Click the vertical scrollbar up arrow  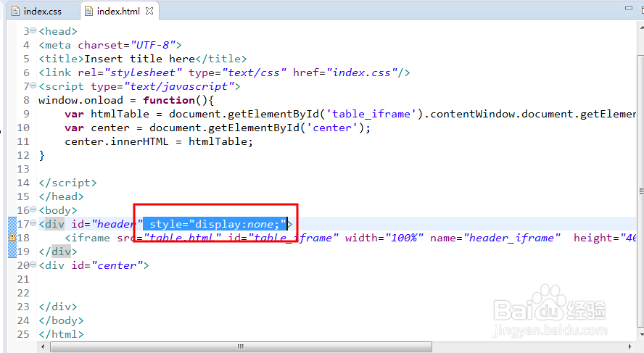pos(641,27)
